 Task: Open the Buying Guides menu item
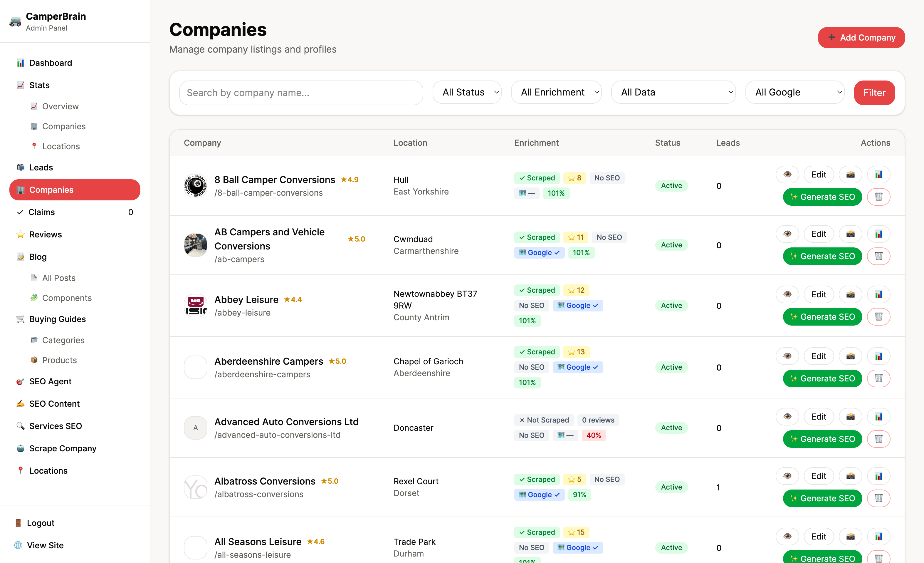(x=57, y=319)
